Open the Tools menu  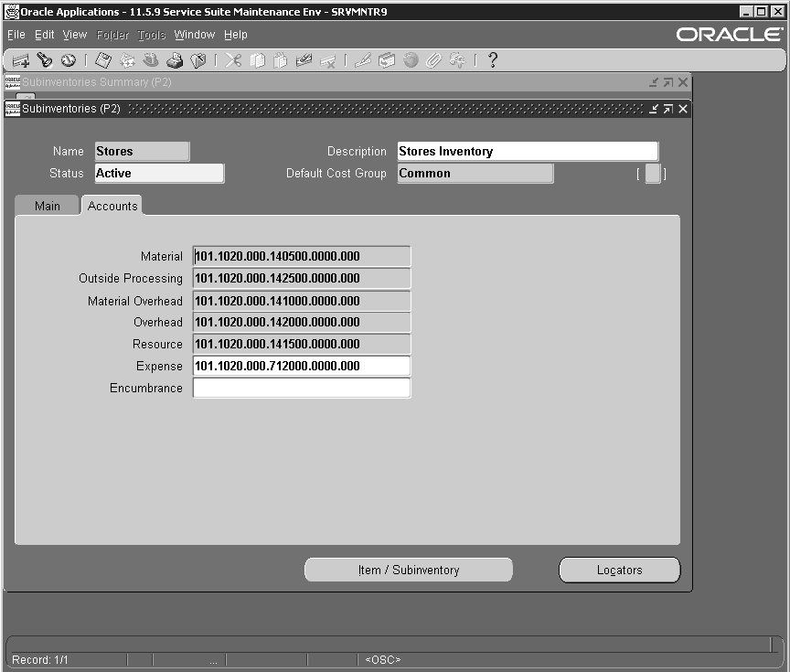point(152,35)
